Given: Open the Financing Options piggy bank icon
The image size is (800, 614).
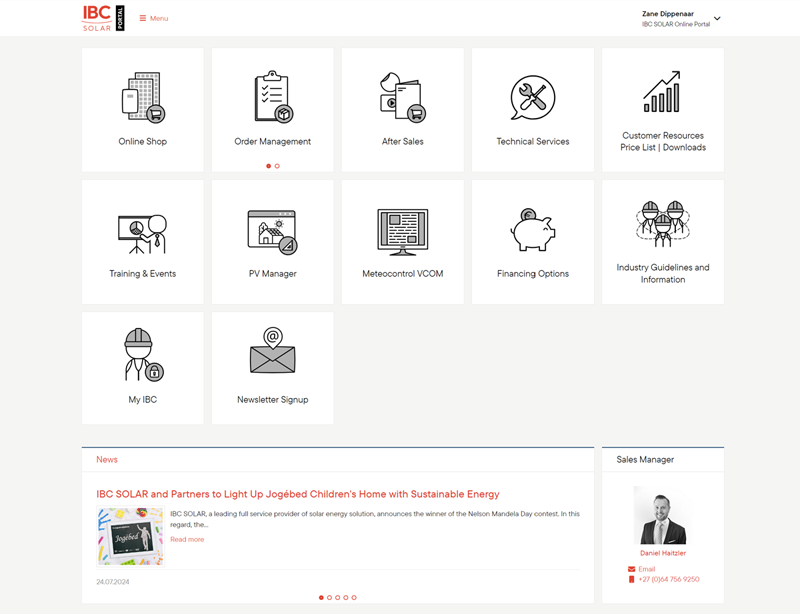Looking at the screenshot, I should (533, 230).
